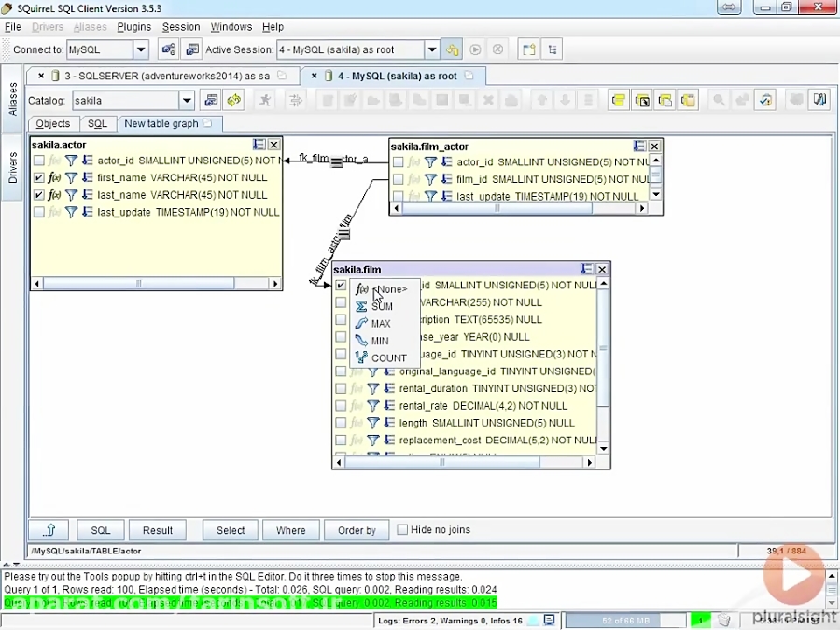The image size is (840, 630).
Task: Check length checkbox in sakila.film
Action: click(341, 423)
